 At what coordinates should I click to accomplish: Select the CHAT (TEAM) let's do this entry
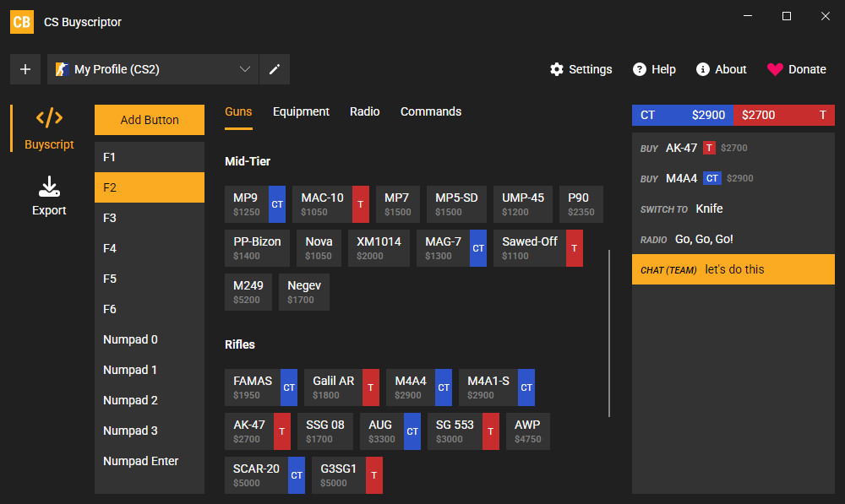point(733,269)
